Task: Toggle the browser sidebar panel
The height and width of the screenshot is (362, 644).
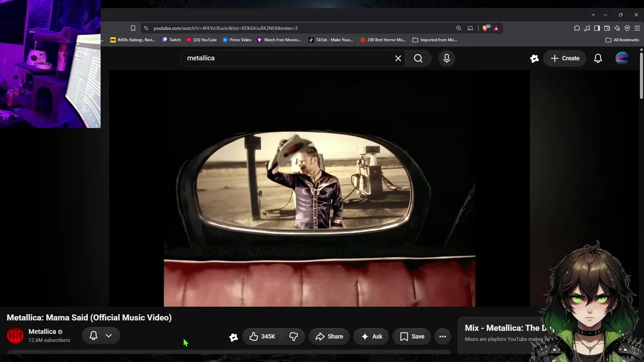Action: tap(597, 28)
